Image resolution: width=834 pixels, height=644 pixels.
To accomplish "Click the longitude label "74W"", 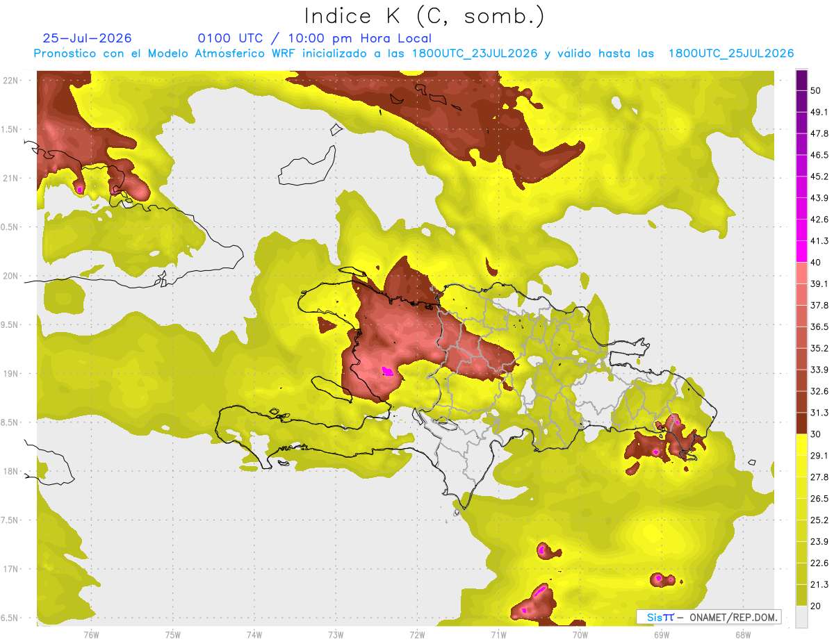I will [254, 635].
